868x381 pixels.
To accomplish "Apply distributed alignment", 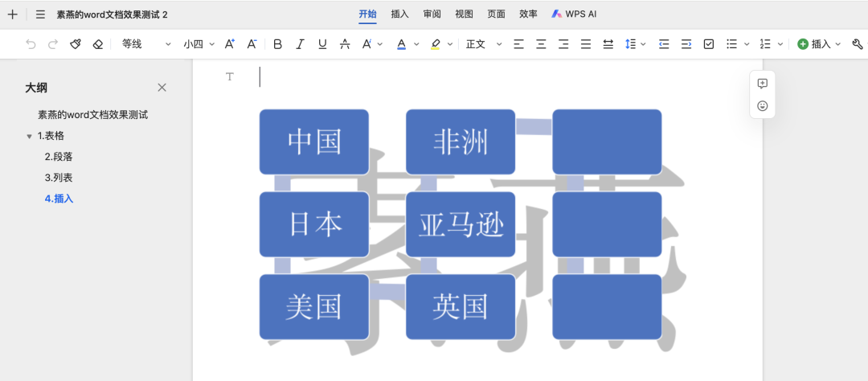I will click(608, 44).
